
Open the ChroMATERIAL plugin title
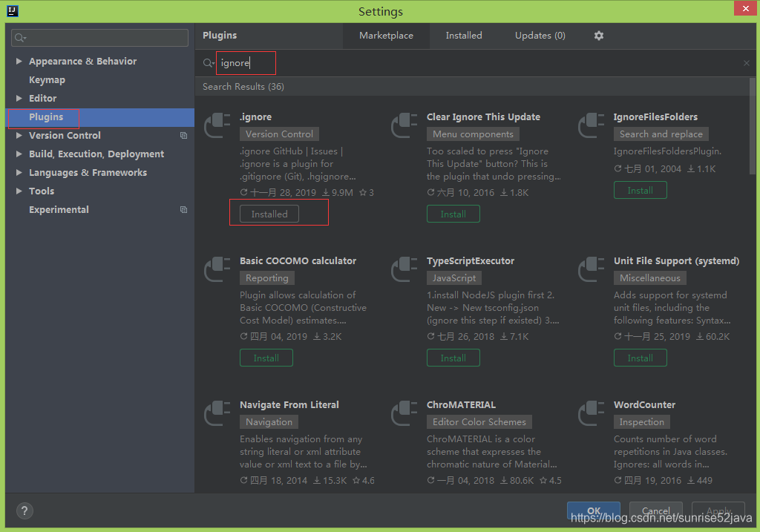461,404
